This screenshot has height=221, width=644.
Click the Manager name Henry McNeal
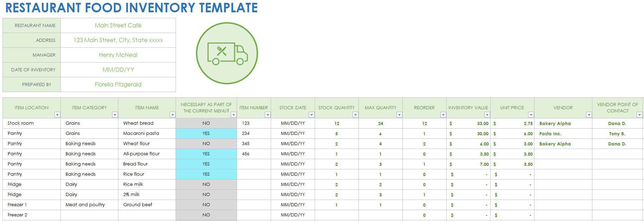tap(118, 55)
